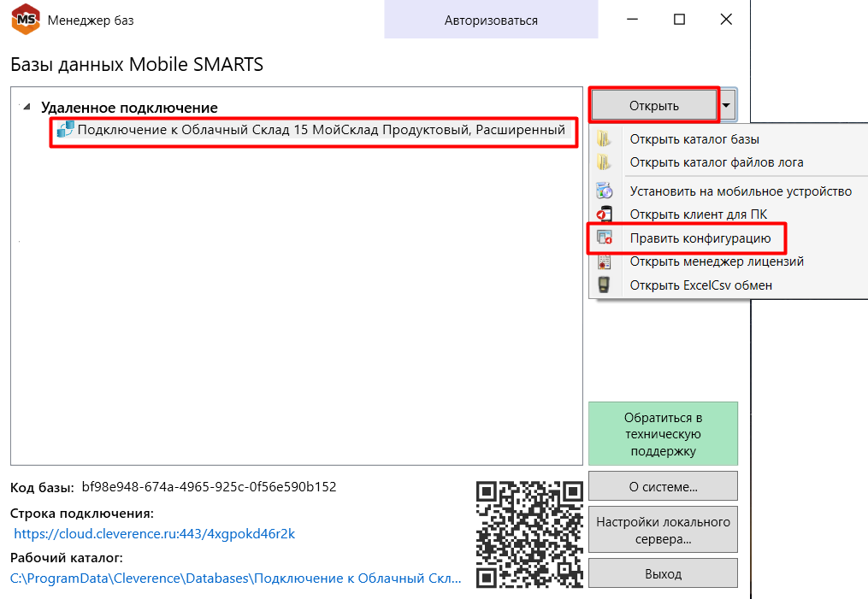Screen dimensions: 868x599
Task: Select Править конфигурацию menu entry
Action: coord(700,238)
